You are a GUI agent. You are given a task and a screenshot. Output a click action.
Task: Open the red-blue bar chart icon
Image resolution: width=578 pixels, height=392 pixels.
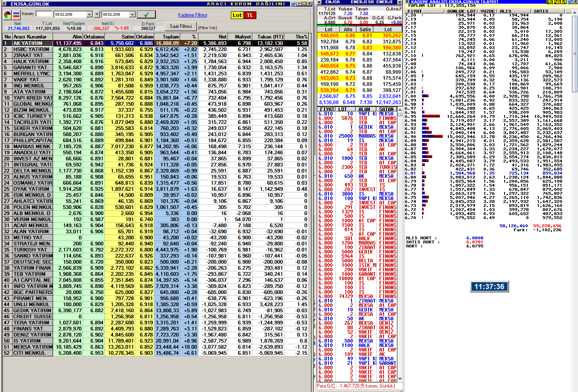point(16,15)
